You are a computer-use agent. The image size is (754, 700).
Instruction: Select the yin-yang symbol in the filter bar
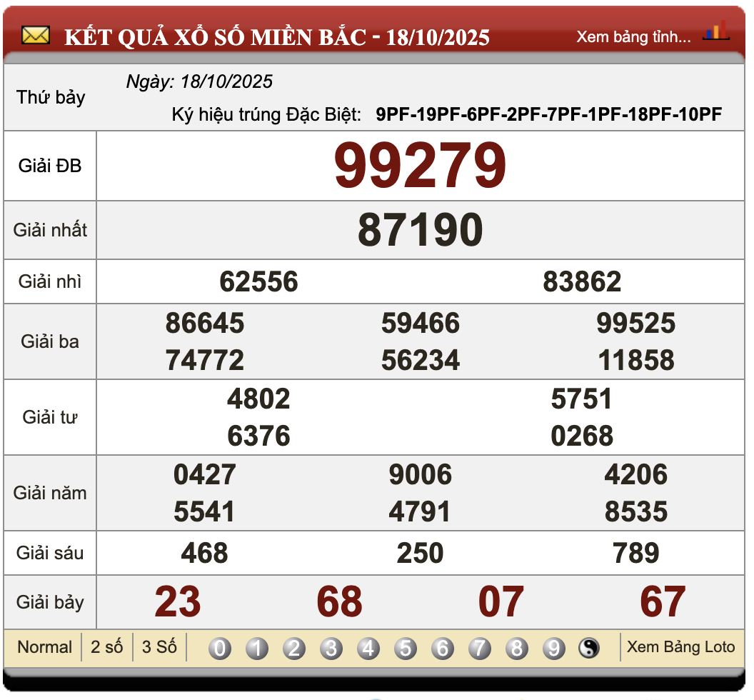[x=588, y=648]
